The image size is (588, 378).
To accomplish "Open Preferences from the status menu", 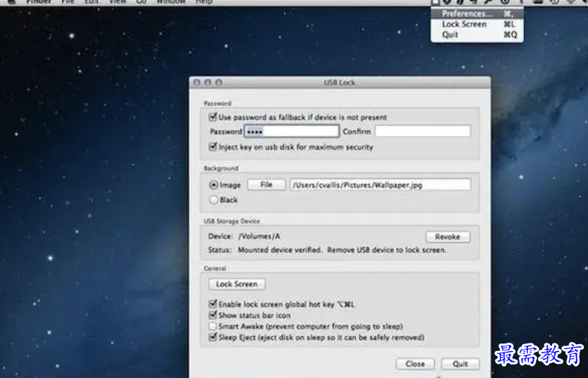I will tap(477, 14).
